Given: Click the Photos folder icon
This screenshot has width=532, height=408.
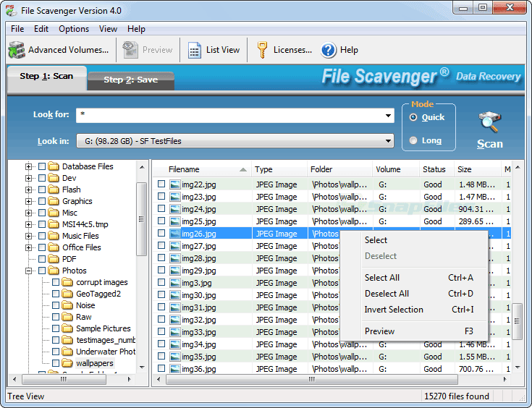Looking at the screenshot, I should pyautogui.click(x=54, y=271).
